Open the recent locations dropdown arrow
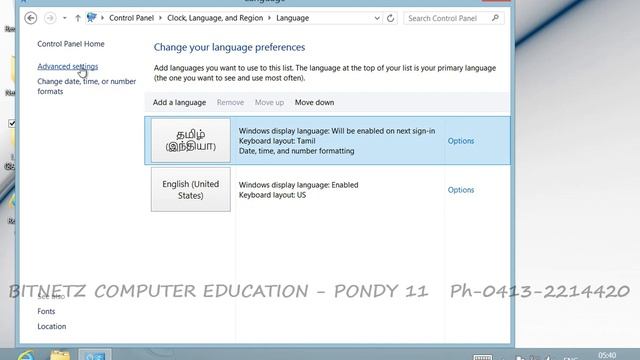640x360 pixels. (x=64, y=18)
